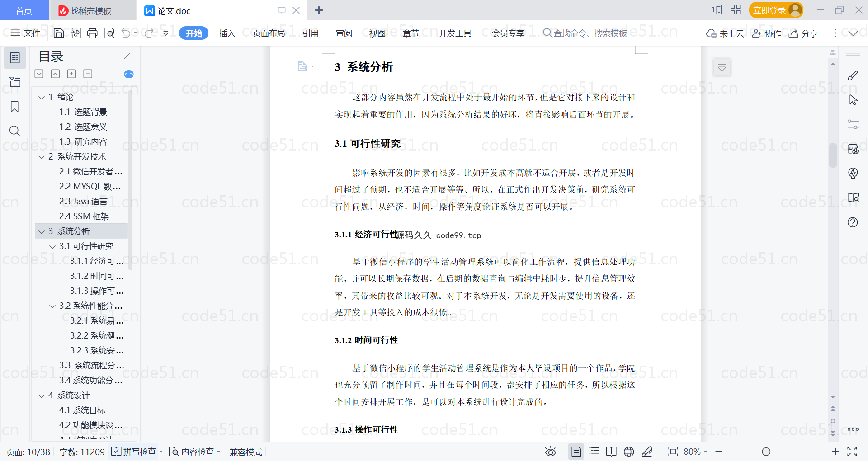Close the 目录 panel
The width and height of the screenshot is (868, 461).
tap(127, 56)
